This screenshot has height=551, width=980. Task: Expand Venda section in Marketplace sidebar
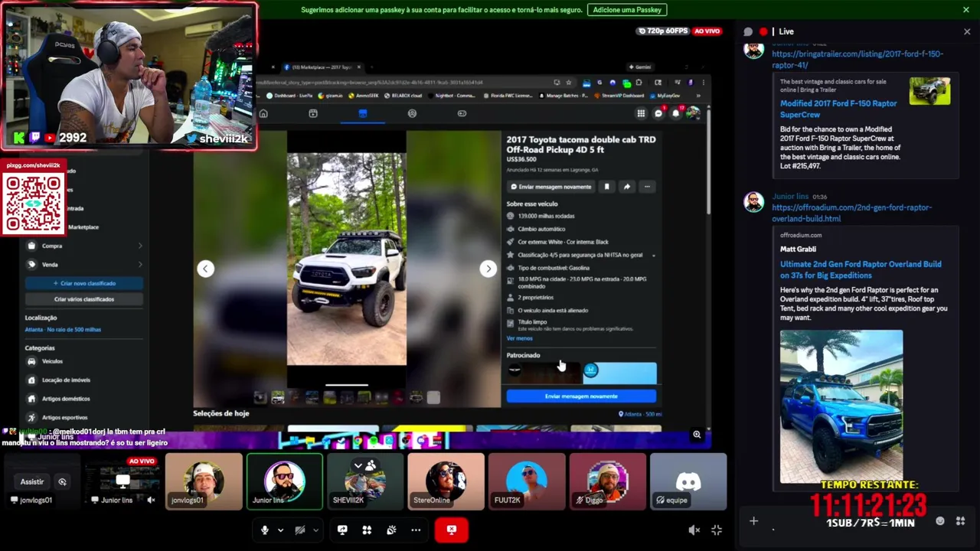[x=84, y=265]
